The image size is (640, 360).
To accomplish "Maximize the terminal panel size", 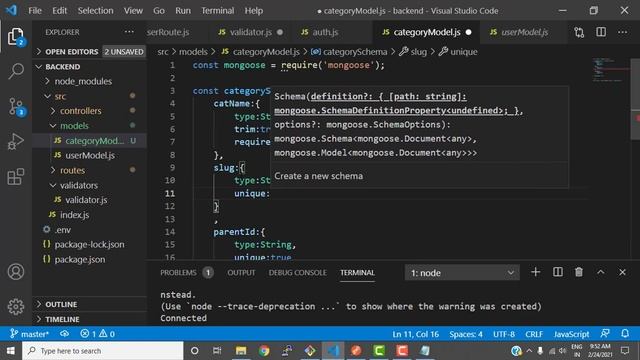I will coord(600,272).
